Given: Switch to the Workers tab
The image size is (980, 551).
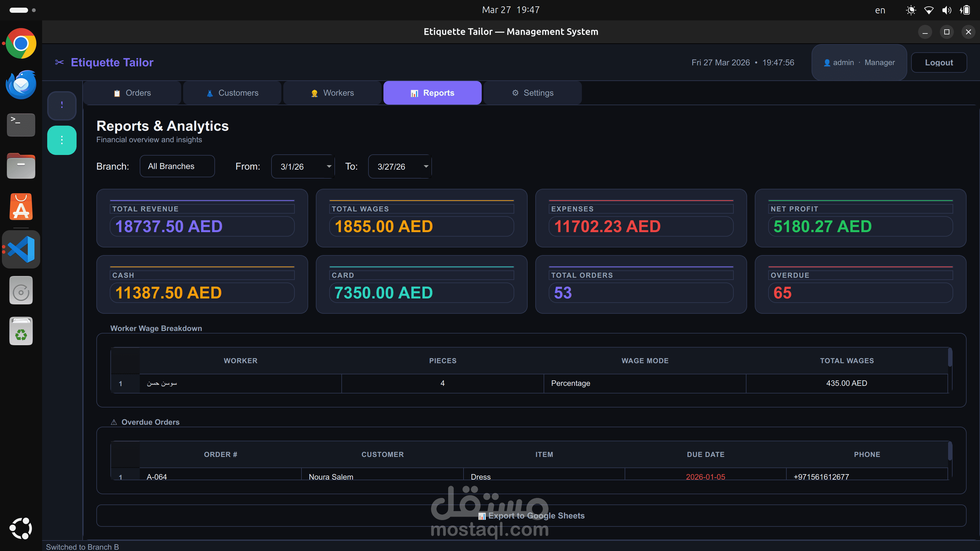Looking at the screenshot, I should click(332, 93).
